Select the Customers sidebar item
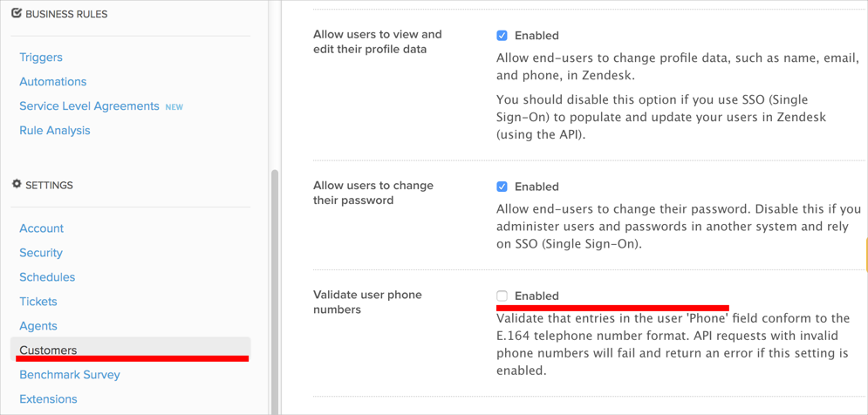868x415 pixels. point(48,350)
